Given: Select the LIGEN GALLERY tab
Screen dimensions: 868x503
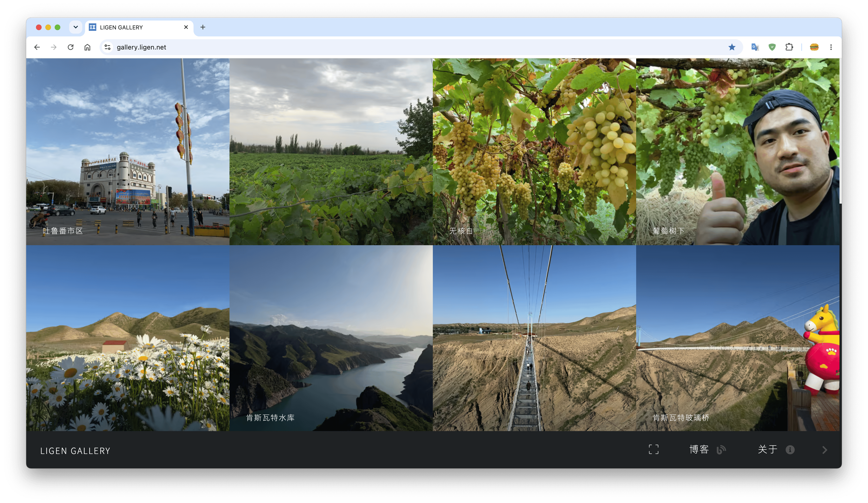Looking at the screenshot, I should (139, 28).
